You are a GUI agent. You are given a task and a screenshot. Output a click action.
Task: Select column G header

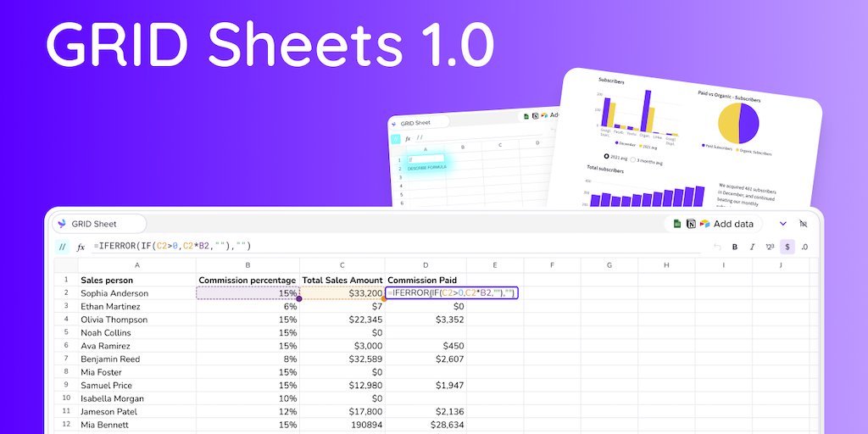coord(609,265)
